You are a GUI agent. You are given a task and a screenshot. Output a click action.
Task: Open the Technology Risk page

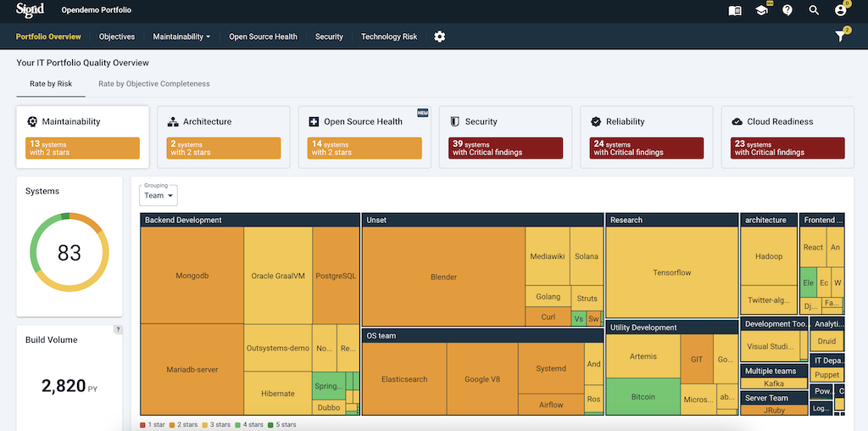point(389,36)
